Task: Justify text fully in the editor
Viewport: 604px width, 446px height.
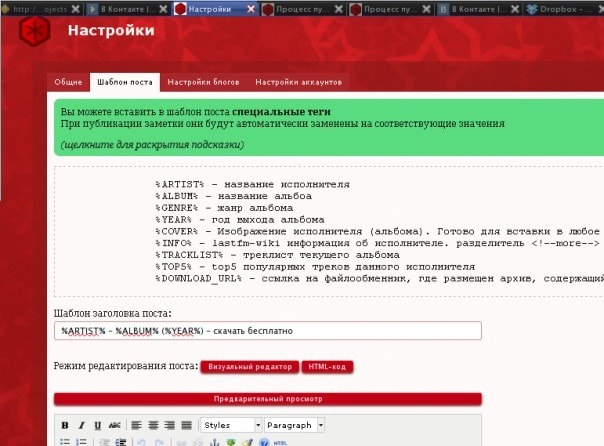Action: (186, 425)
